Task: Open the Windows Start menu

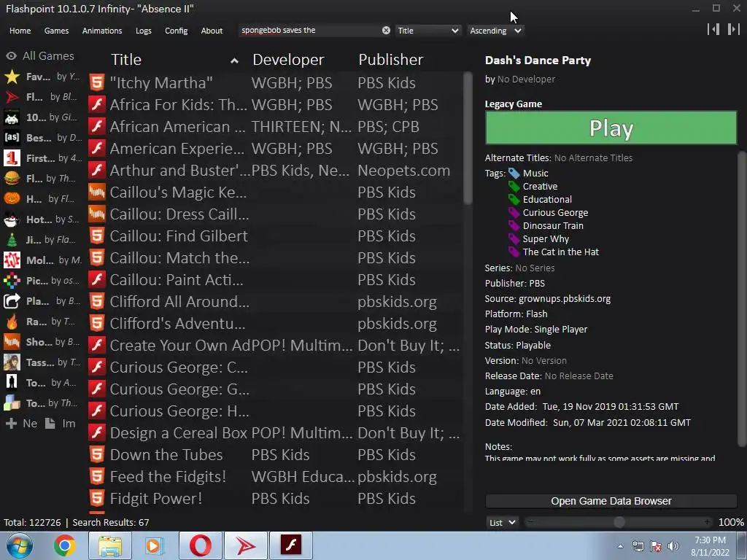Action: coord(20,545)
